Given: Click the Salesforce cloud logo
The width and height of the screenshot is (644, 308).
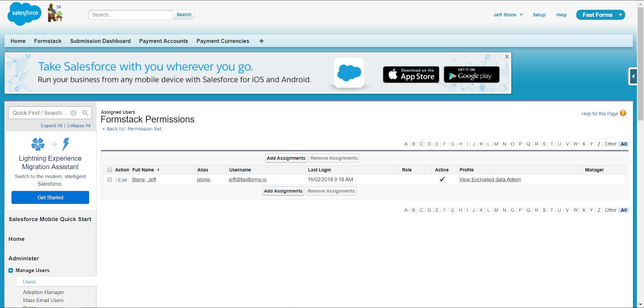Looking at the screenshot, I should [x=25, y=14].
